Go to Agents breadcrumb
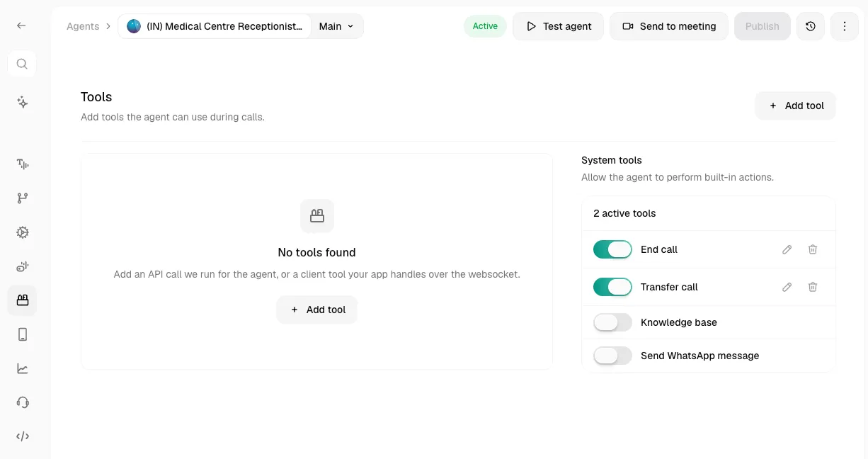Viewport: 868px width, 459px height. coord(83,26)
